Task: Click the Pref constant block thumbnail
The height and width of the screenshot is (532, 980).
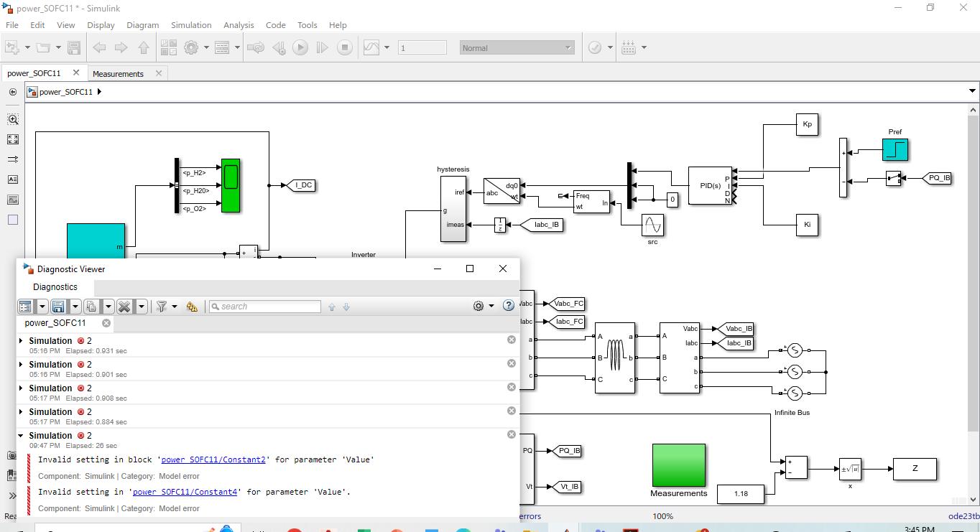Action: point(895,149)
